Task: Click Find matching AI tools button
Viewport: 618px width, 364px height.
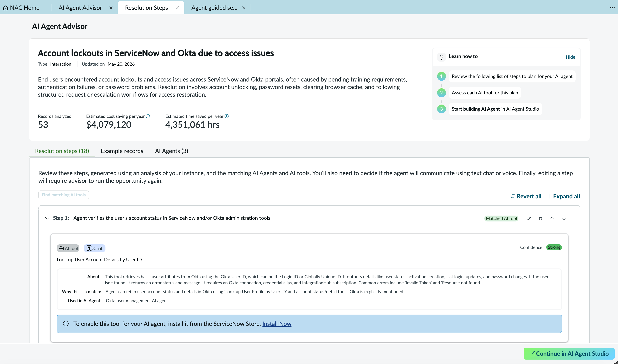Action: [x=64, y=195]
